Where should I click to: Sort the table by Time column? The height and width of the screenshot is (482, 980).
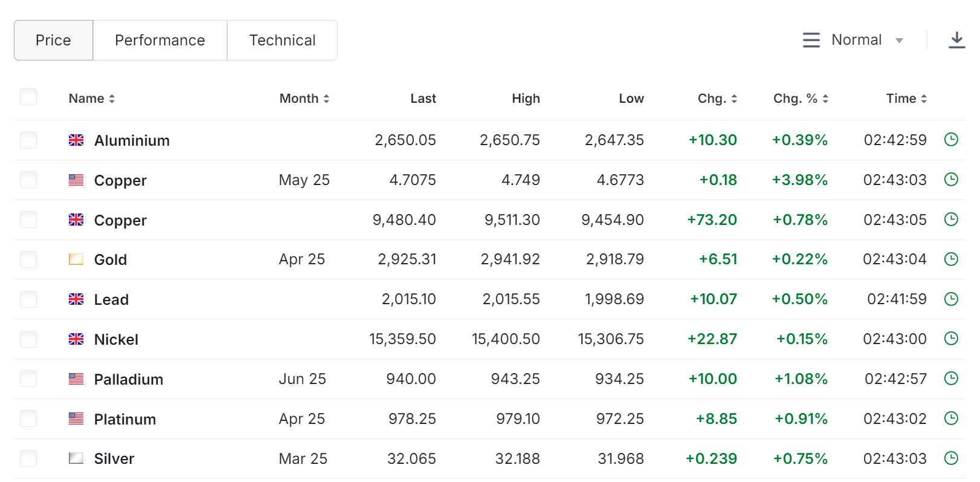906,99
